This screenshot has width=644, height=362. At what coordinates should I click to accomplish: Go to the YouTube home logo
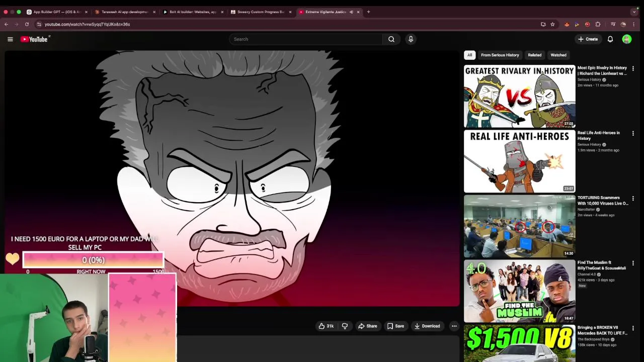34,39
